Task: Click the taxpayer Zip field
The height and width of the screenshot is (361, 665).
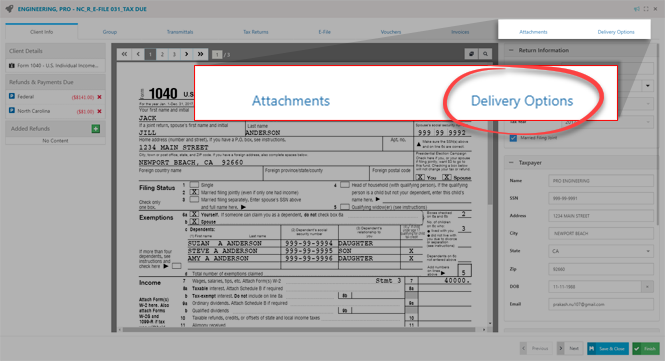Action: pyautogui.click(x=601, y=269)
